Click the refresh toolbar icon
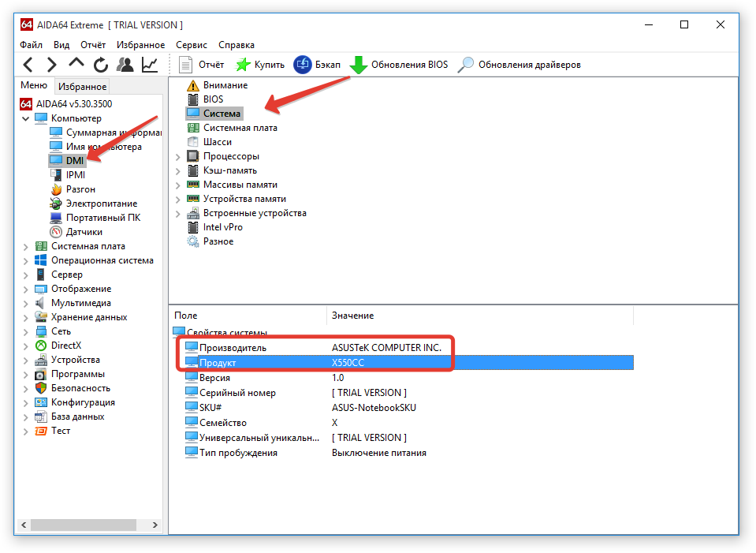This screenshot has width=756, height=553. pyautogui.click(x=101, y=65)
